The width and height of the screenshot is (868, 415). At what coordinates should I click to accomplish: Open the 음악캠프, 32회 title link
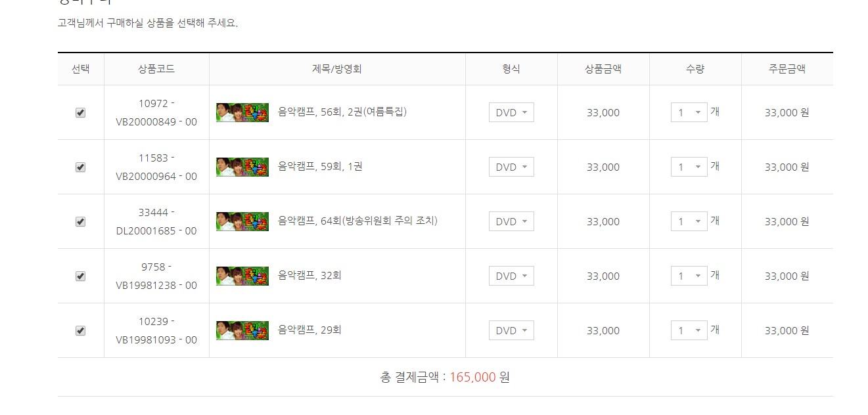[x=309, y=276]
